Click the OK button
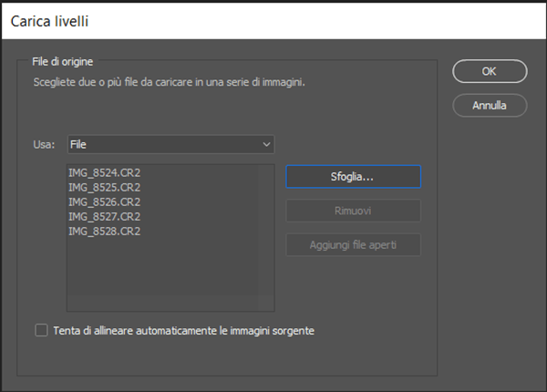 click(x=489, y=71)
